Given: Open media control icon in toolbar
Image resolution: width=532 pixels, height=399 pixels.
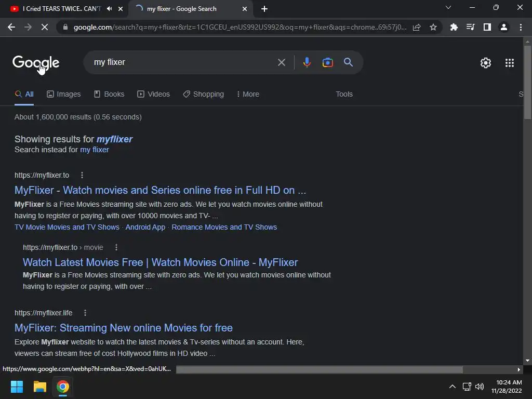Looking at the screenshot, I should 470,27.
